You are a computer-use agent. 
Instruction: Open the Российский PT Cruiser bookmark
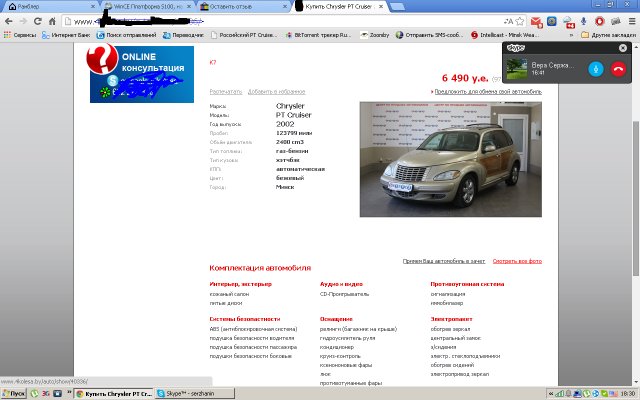pos(244,35)
